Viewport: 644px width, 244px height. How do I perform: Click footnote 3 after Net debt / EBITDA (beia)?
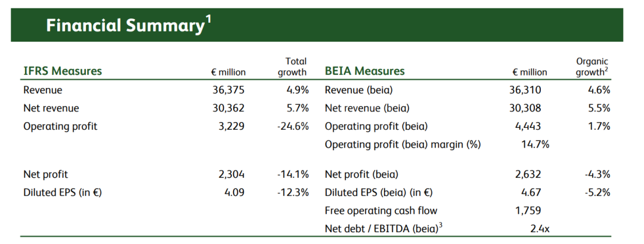[x=441, y=225]
